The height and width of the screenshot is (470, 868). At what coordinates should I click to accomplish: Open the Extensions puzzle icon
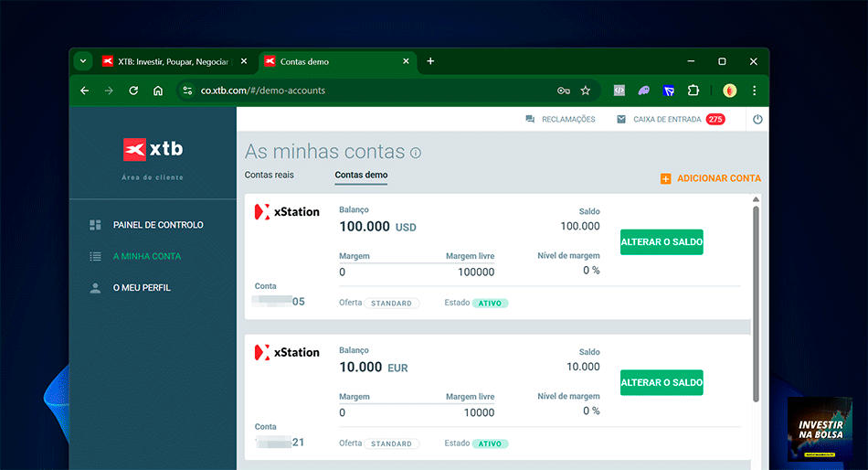pos(693,91)
